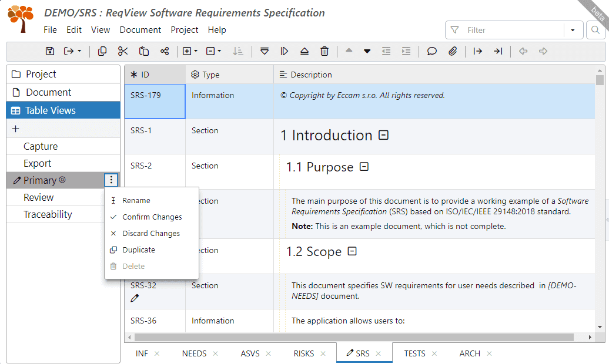609x364 pixels.
Task: Open the Project menu
Action: 185,30
